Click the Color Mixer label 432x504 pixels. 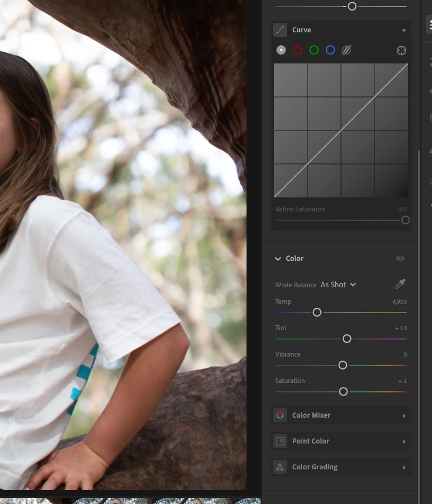coord(311,415)
